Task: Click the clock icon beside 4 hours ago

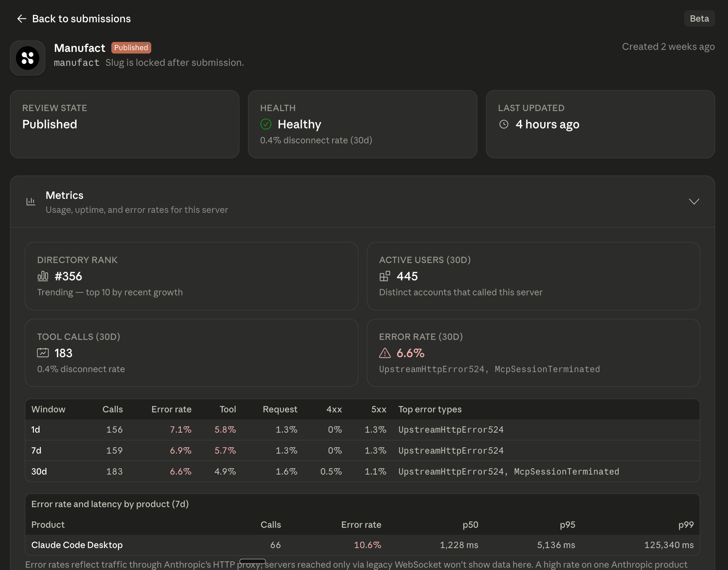Action: (504, 124)
